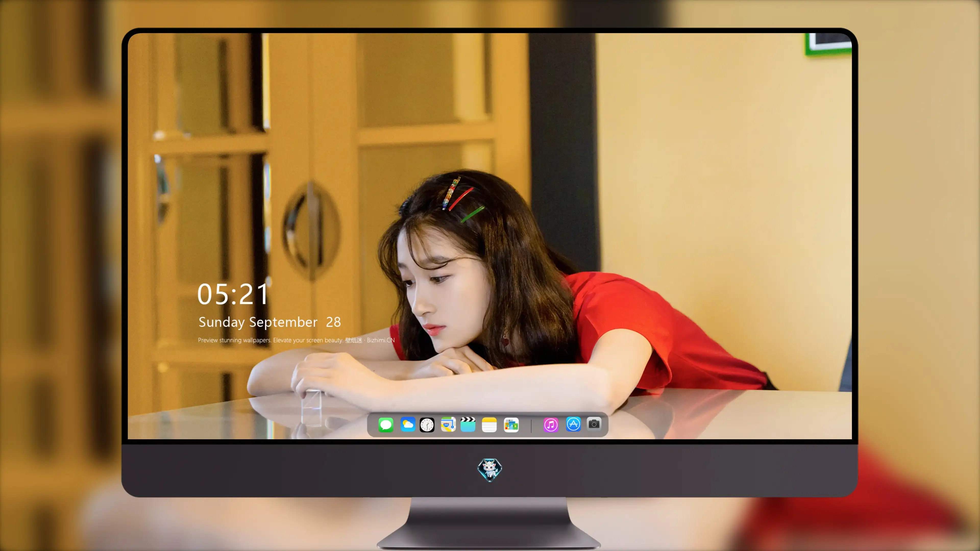
Task: Click the Preview stunning wallpapers tagline
Action: (x=270, y=340)
